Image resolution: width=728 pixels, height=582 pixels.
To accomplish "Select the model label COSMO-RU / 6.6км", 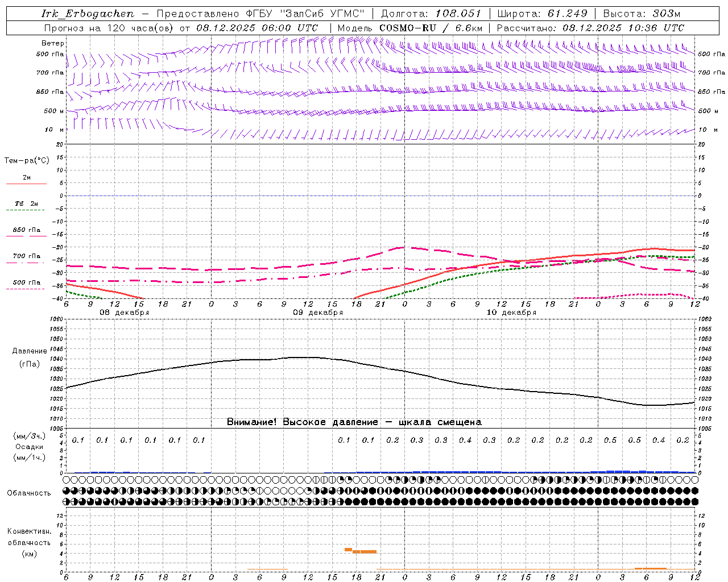I will pyautogui.click(x=431, y=28).
